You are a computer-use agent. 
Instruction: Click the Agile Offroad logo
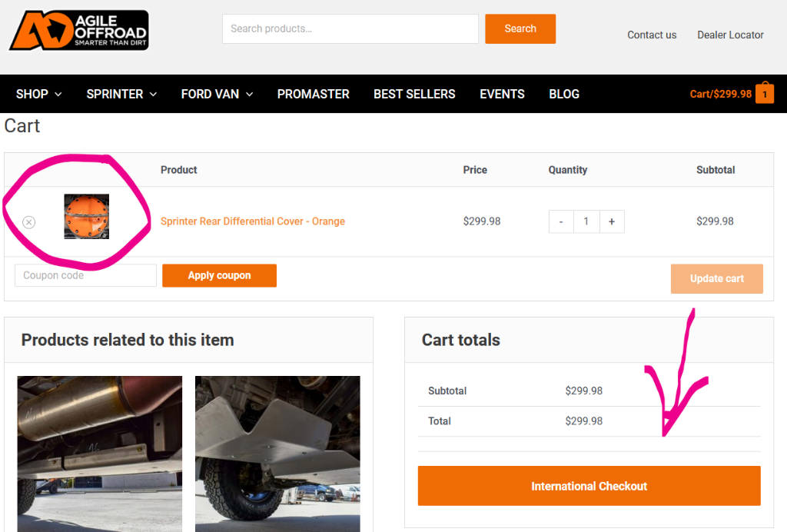tap(78, 31)
